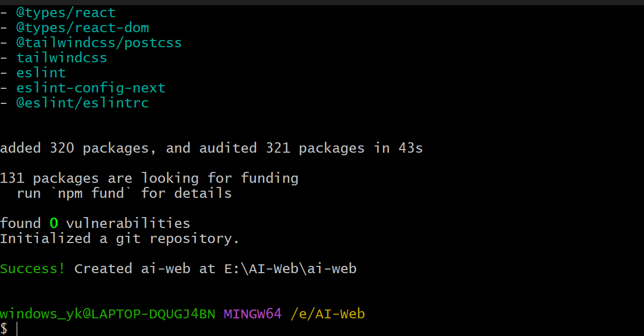Click the 'Initialized a git repository.' message
The width and height of the screenshot is (644, 336).
tap(120, 239)
